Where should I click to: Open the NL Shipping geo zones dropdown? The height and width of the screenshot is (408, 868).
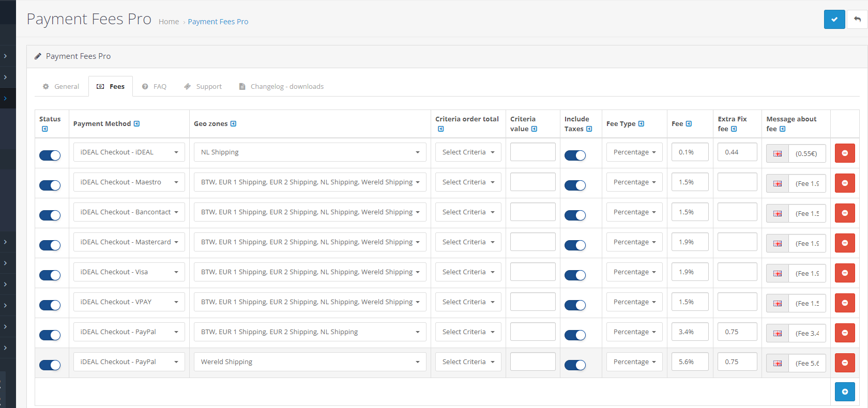[x=310, y=152]
